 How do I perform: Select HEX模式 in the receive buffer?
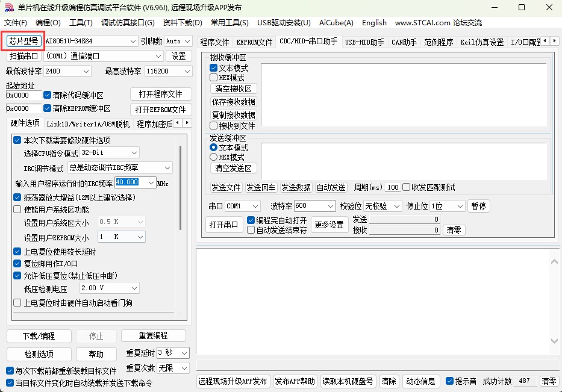[x=213, y=77]
